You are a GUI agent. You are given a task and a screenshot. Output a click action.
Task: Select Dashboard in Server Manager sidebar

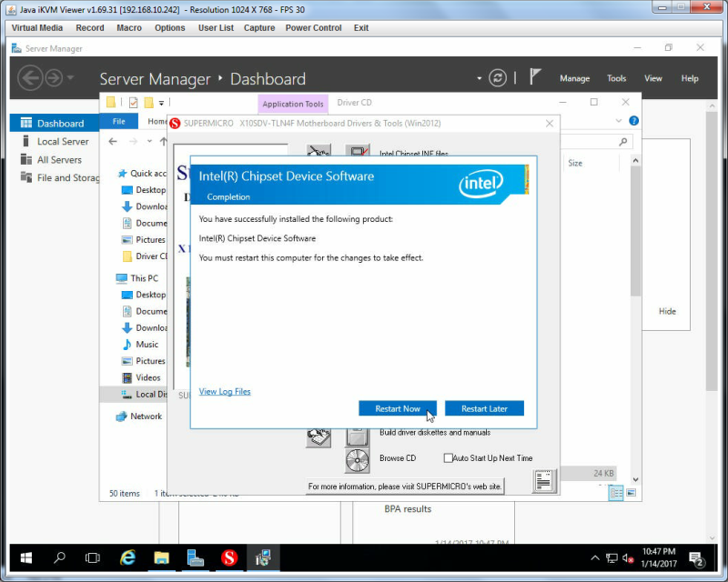(x=55, y=123)
